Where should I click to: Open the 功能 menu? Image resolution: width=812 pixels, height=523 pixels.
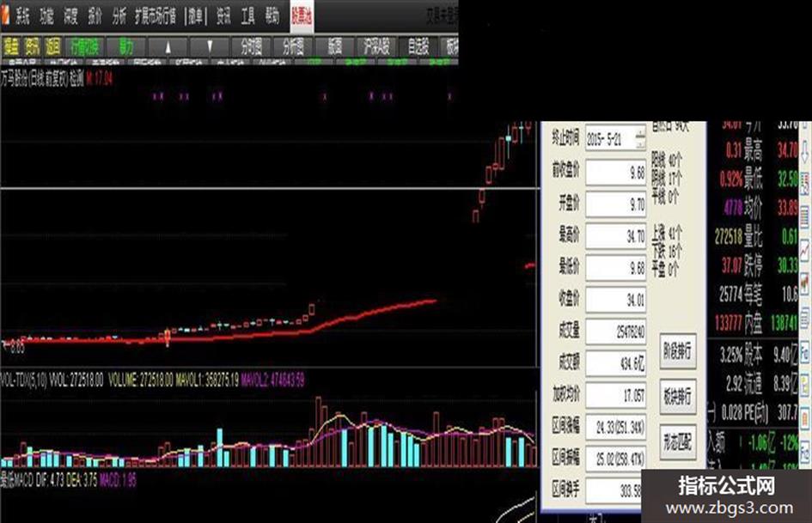click(46, 16)
